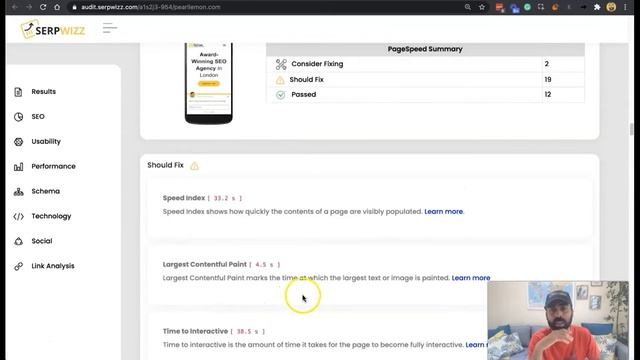Image resolution: width=640 pixels, height=360 pixels.
Task: Go to the Link Analysis section
Action: click(x=53, y=266)
